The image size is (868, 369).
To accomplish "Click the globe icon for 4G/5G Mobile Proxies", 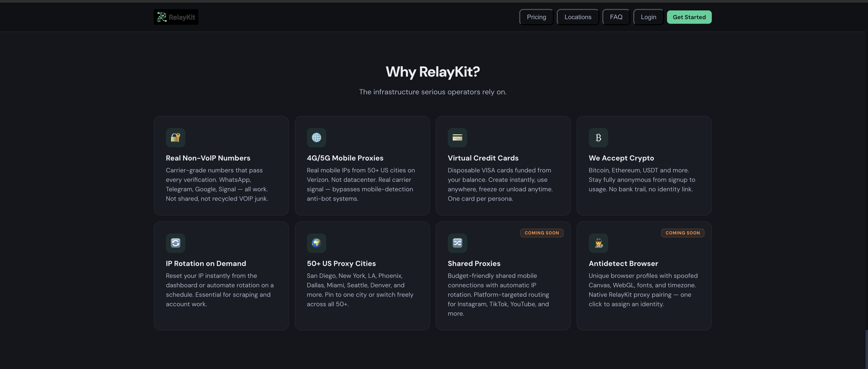I will [x=316, y=138].
